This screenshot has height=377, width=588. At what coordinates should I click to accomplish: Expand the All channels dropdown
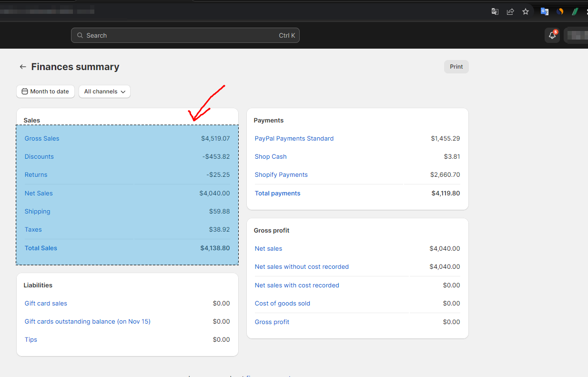pos(104,92)
